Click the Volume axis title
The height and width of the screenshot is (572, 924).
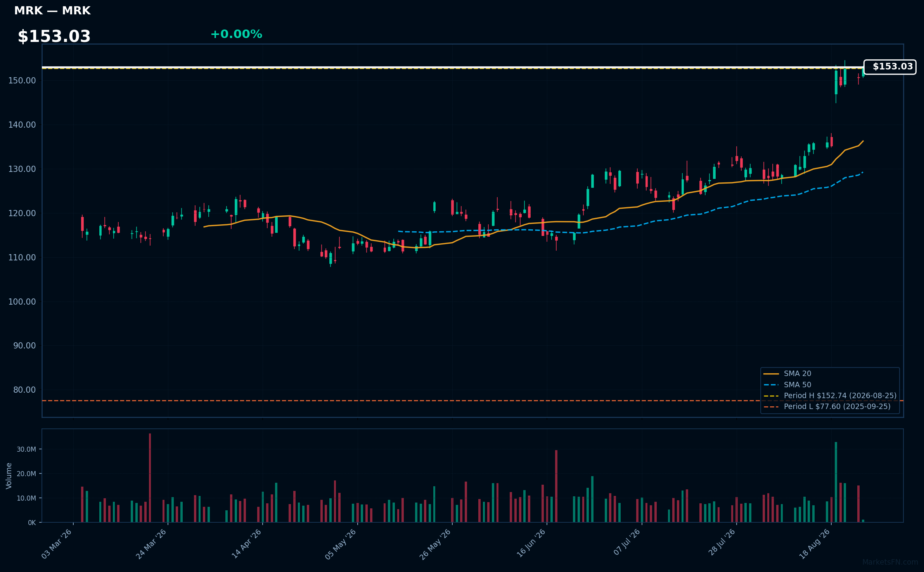[9, 476]
